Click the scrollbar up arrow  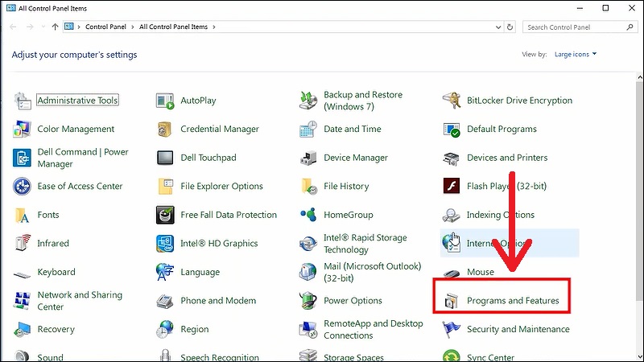point(640,77)
